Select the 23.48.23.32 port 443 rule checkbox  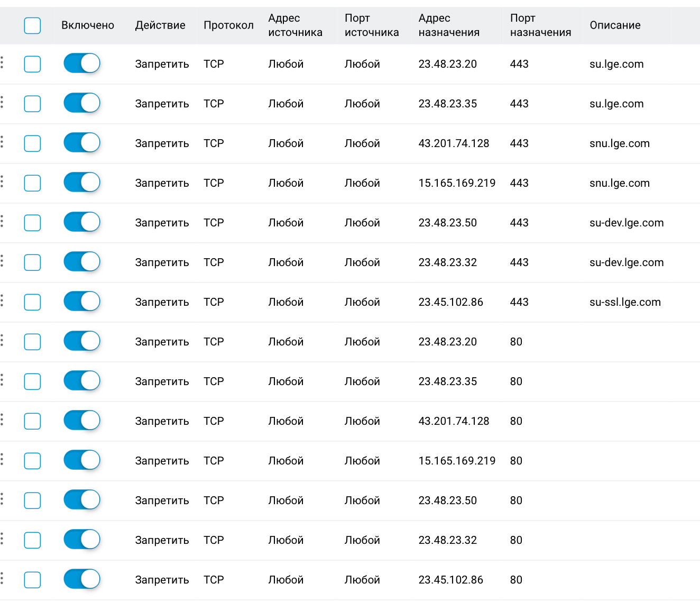32,262
